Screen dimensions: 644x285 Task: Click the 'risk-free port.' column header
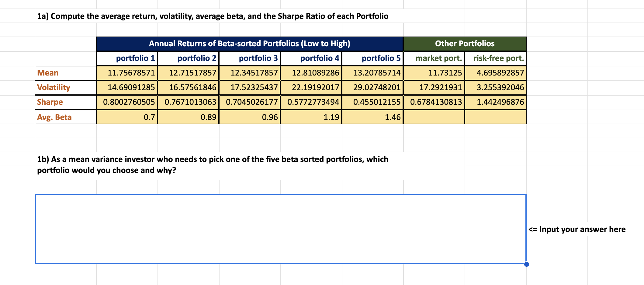coord(497,58)
